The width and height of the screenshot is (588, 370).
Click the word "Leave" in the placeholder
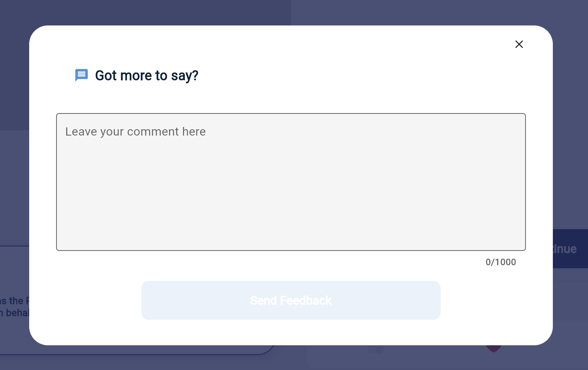[x=81, y=132]
